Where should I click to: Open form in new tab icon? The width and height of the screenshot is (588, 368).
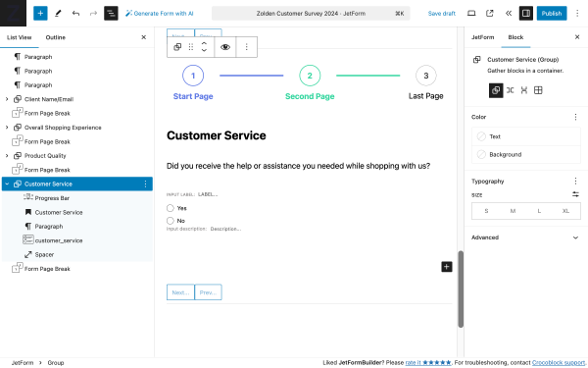click(489, 13)
